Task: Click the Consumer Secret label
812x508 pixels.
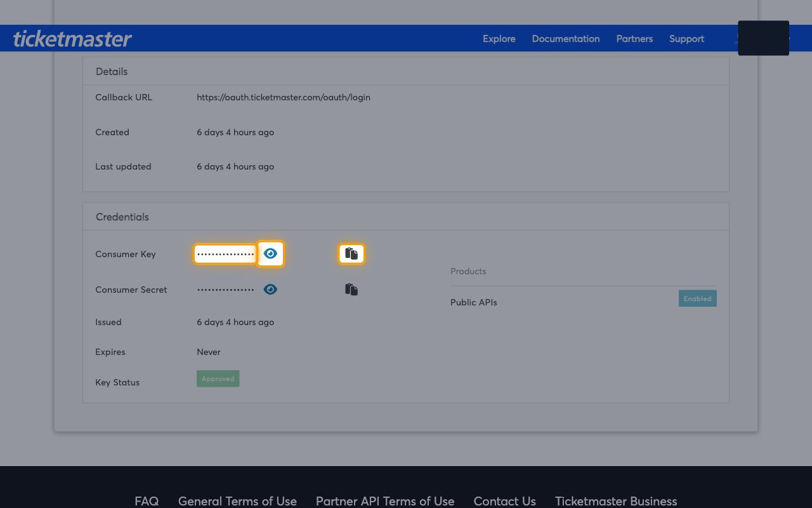Action: (x=131, y=290)
